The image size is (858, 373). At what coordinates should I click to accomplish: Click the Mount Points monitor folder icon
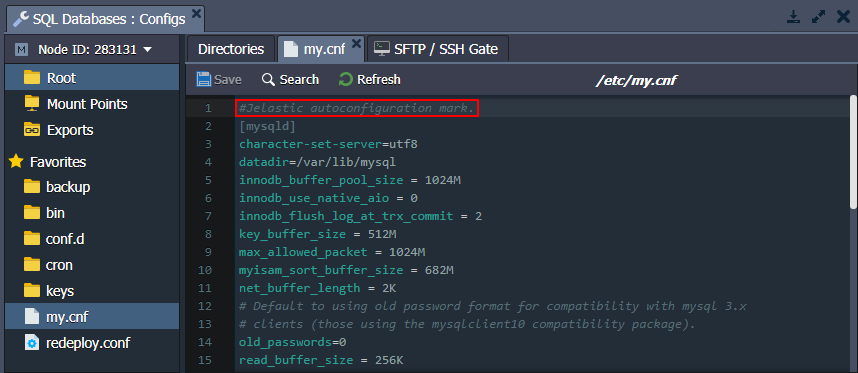(x=32, y=103)
